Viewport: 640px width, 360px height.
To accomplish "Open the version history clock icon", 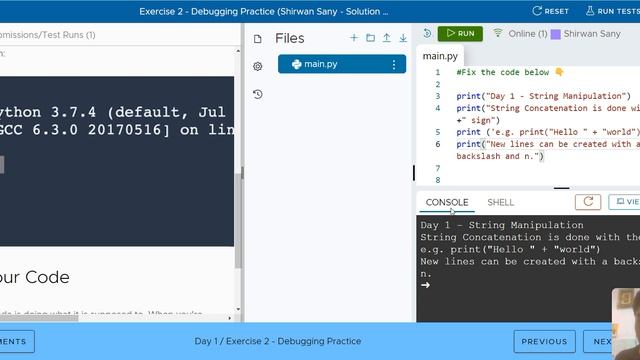I will [258, 94].
